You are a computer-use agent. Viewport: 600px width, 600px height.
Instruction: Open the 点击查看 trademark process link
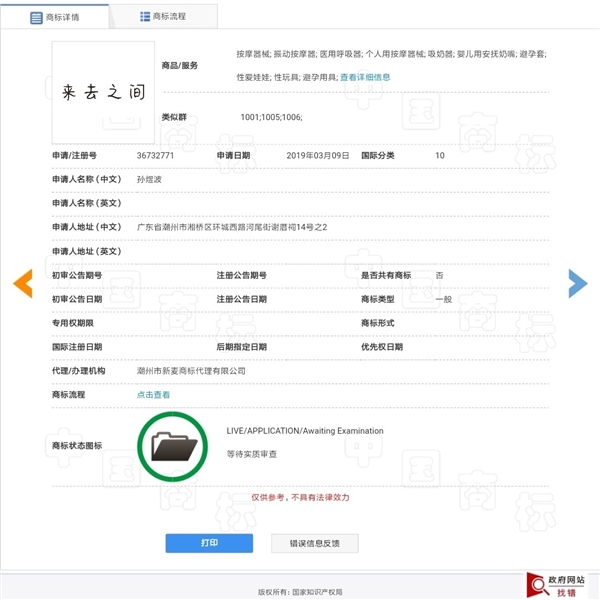pos(153,395)
